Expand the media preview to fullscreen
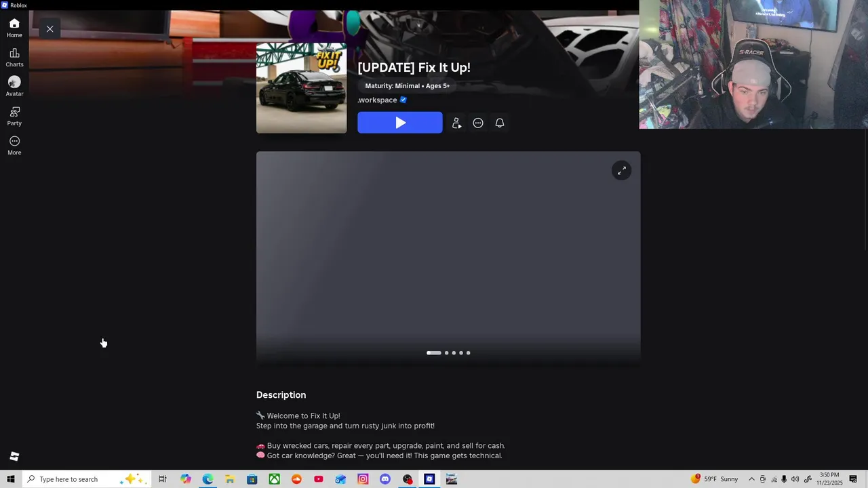This screenshot has width=868, height=488. click(622, 171)
